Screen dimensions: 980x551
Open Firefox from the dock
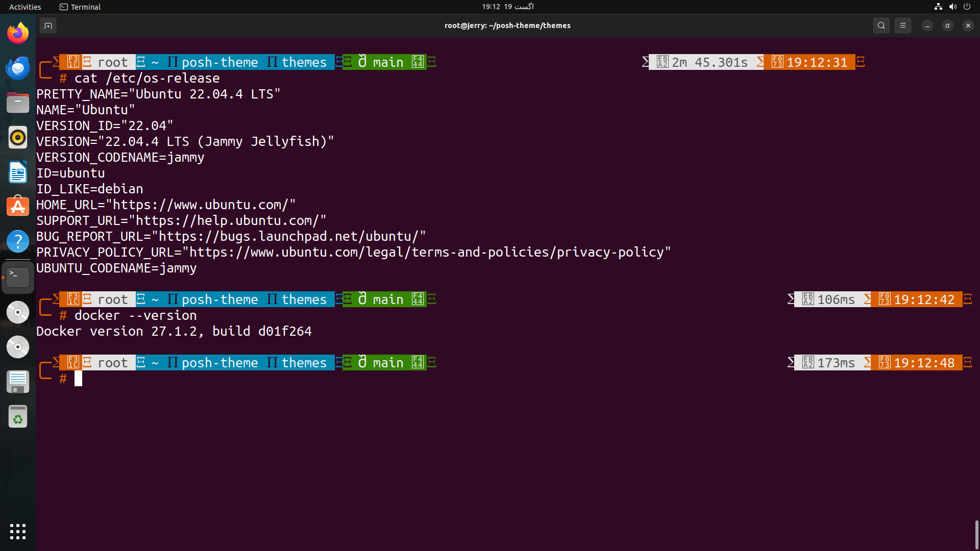point(18,33)
